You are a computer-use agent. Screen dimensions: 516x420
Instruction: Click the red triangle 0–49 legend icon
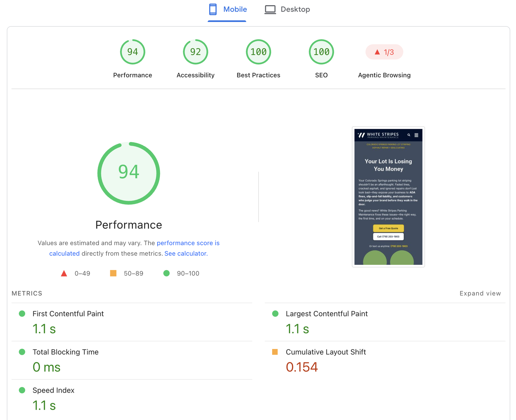click(64, 274)
